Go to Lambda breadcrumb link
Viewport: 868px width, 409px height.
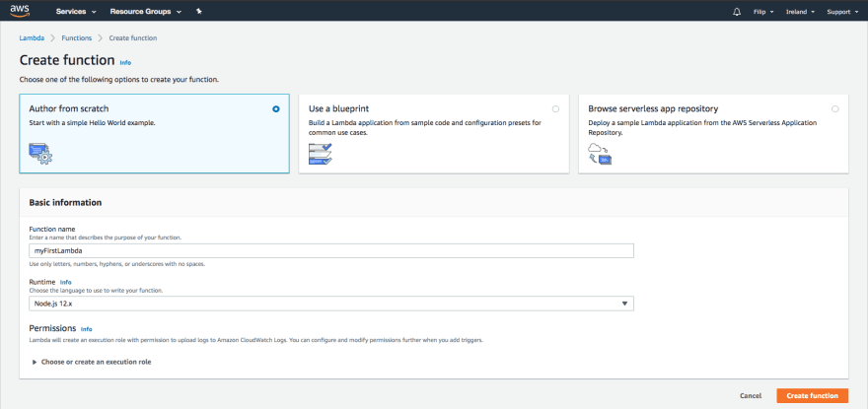pos(32,38)
